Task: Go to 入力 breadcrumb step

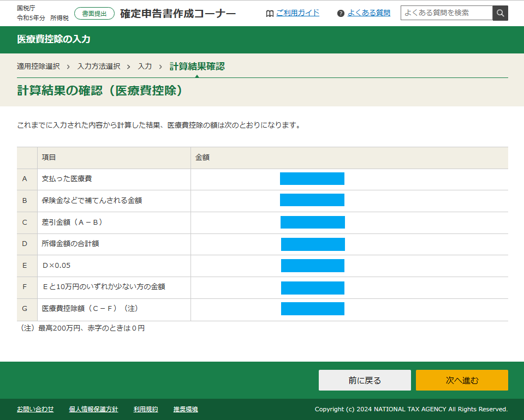Action: click(x=145, y=67)
